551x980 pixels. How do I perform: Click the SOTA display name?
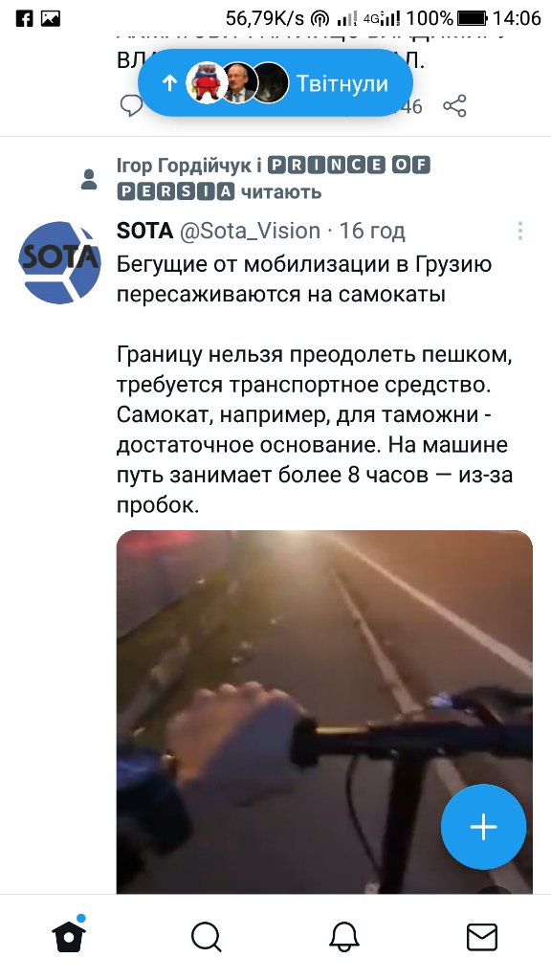click(x=144, y=232)
